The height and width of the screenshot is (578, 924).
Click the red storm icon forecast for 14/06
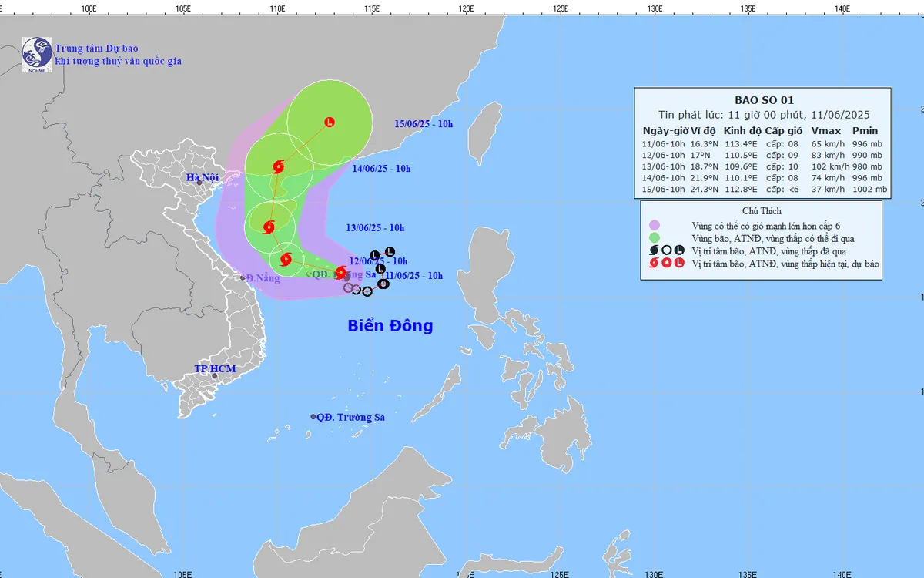[278, 166]
